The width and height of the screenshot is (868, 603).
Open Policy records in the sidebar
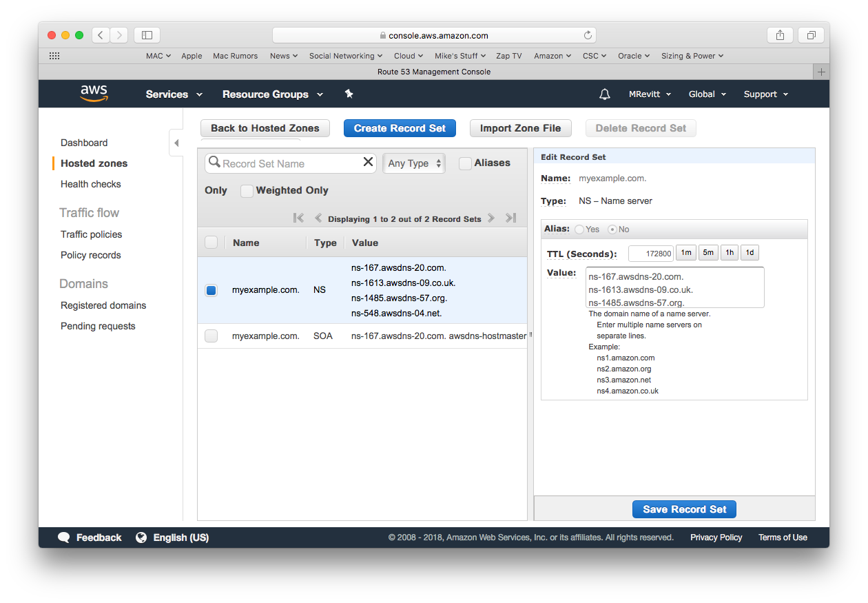coord(91,255)
